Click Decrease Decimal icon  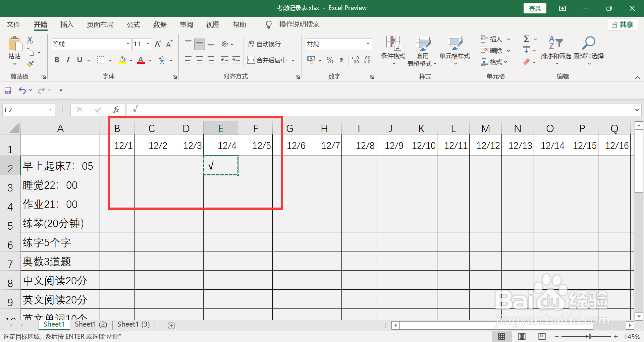[367, 60]
